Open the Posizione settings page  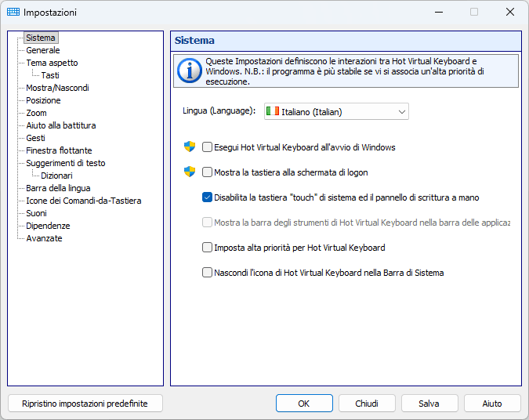pos(43,100)
